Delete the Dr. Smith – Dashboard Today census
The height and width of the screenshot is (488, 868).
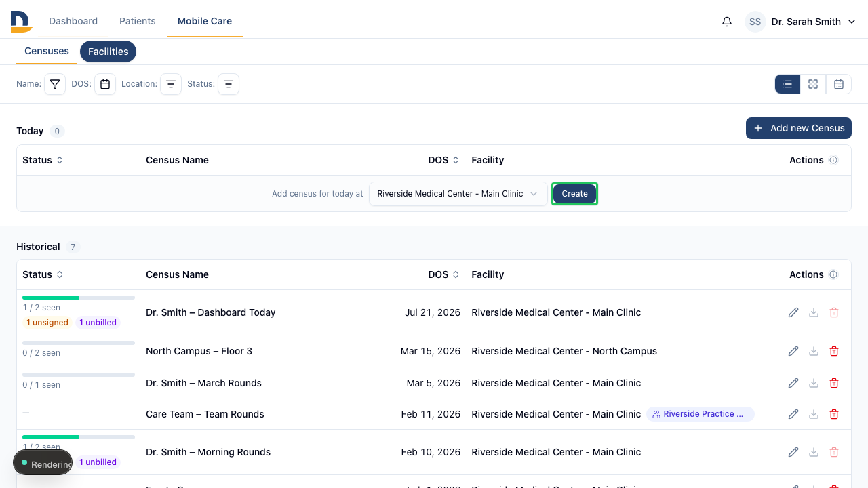point(834,312)
